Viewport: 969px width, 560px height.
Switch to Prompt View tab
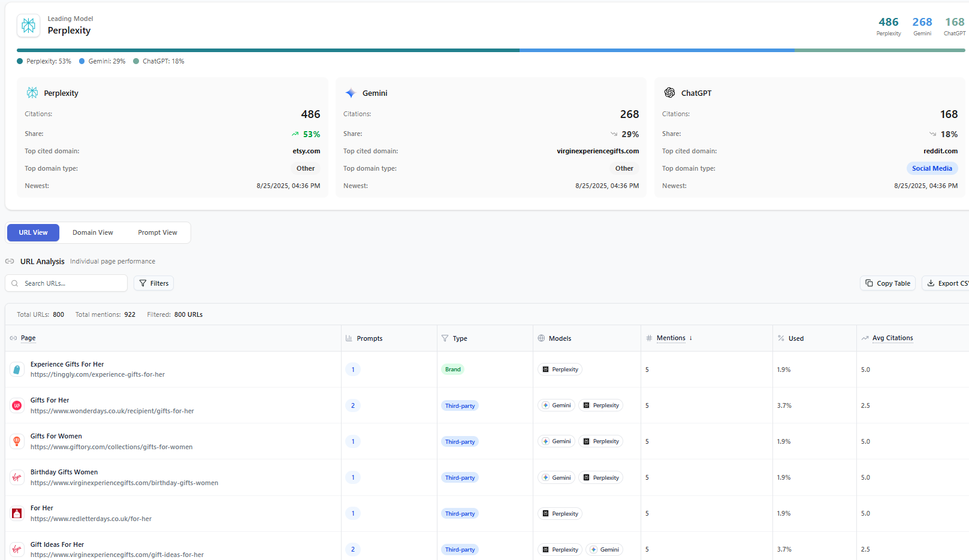click(158, 232)
